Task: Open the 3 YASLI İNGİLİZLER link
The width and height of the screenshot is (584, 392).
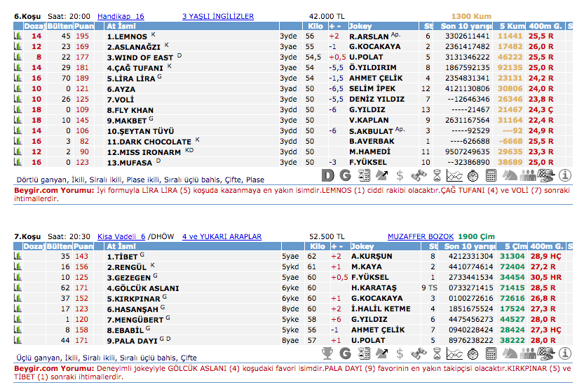Action: point(218,16)
